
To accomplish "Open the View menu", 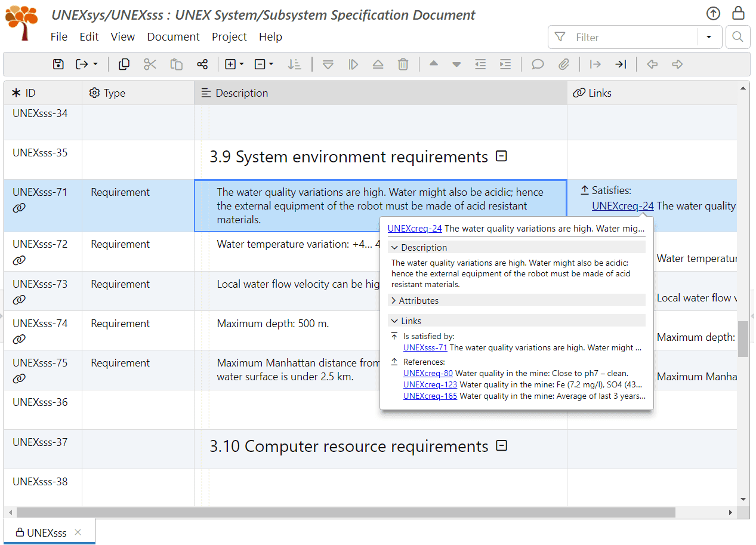I will 123,37.
